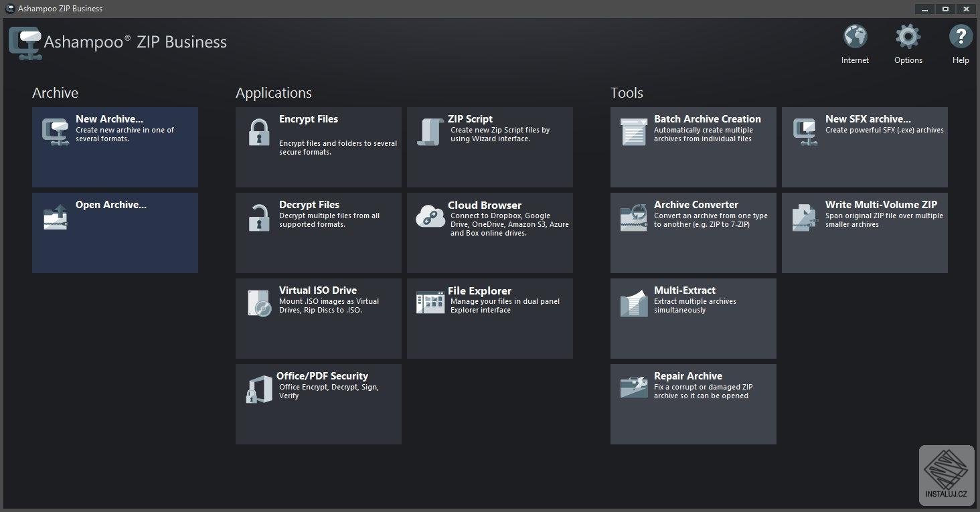Screen dimensions: 980x512
Task: Open the Help question mark icon
Action: 961,37
